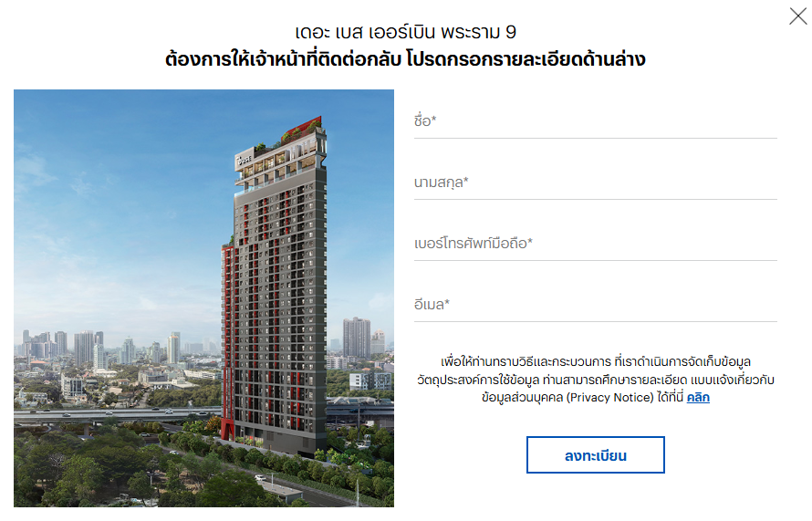Click the condo tower rendering image
This screenshot has width=812, height=521.
(x=203, y=297)
